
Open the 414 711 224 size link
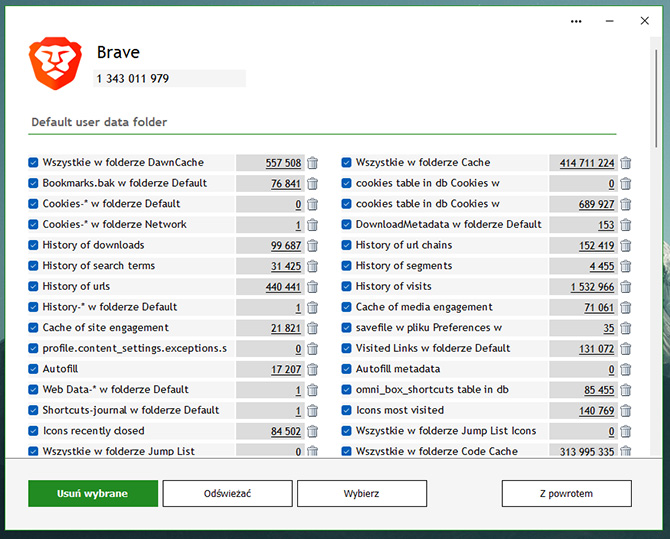click(587, 163)
